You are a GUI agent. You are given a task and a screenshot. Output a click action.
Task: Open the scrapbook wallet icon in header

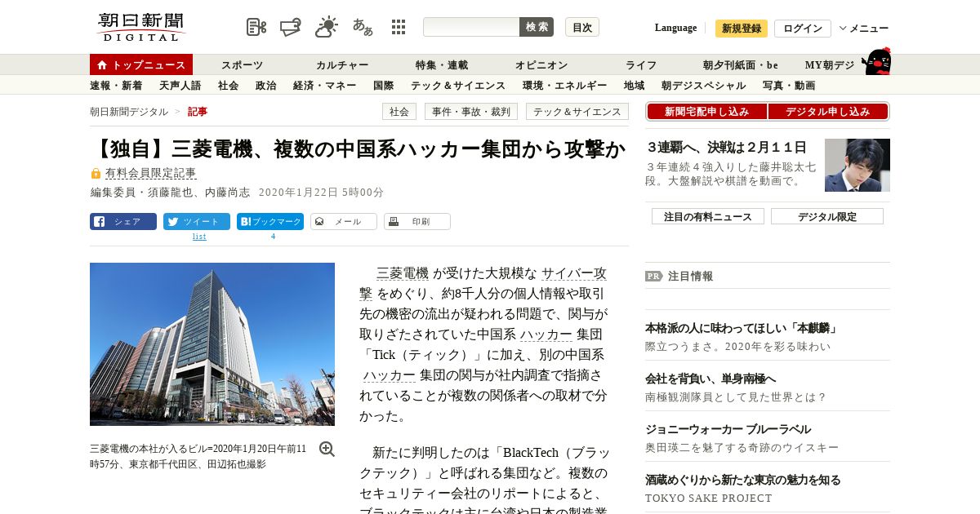tap(291, 27)
